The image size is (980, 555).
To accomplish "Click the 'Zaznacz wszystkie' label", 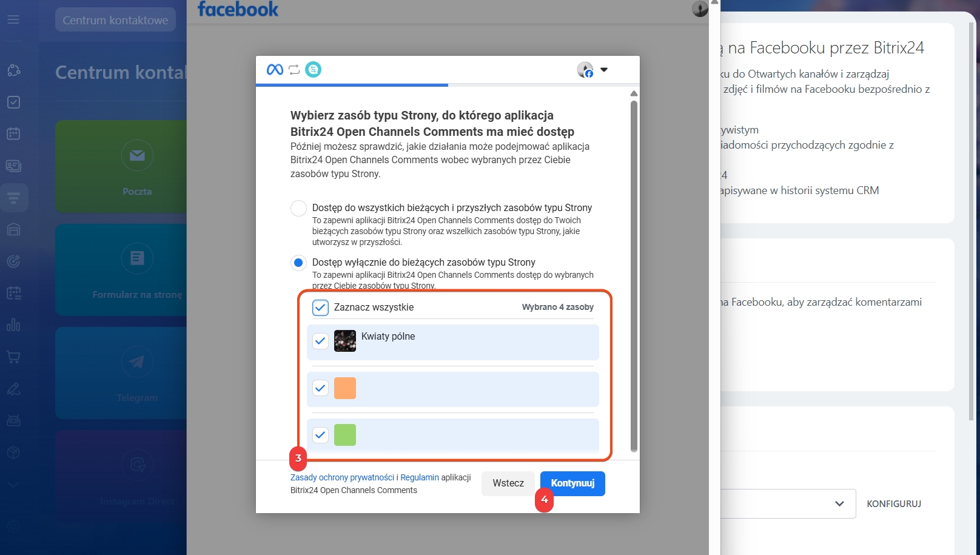I will (x=374, y=308).
